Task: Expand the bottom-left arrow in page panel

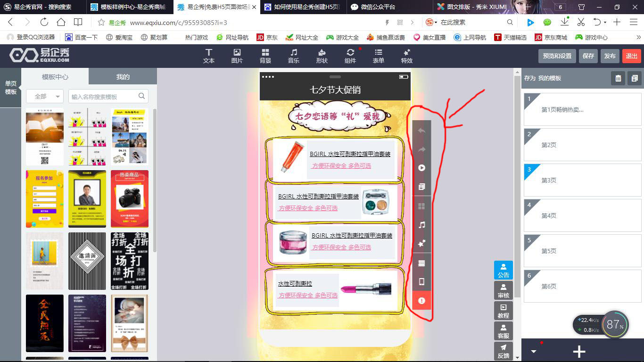Action: (534, 352)
